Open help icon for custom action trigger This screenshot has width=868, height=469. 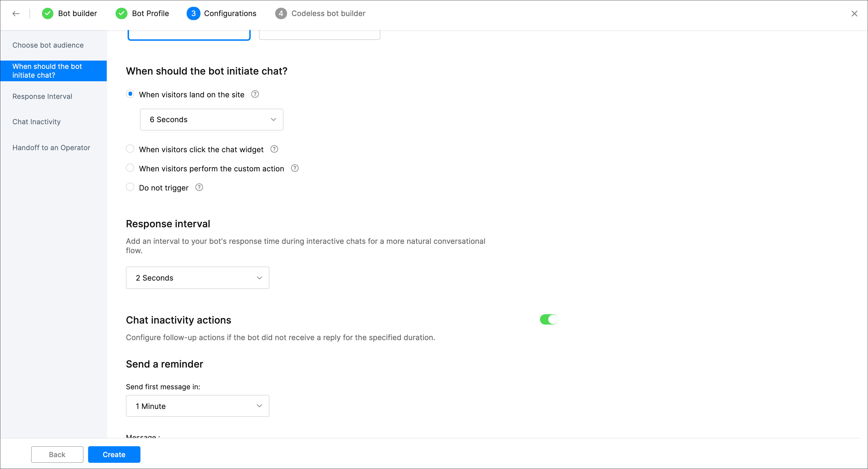pos(295,168)
